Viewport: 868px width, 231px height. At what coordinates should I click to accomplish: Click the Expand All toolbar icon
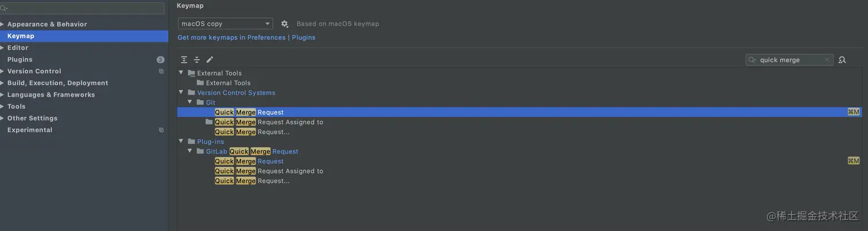[x=184, y=60]
